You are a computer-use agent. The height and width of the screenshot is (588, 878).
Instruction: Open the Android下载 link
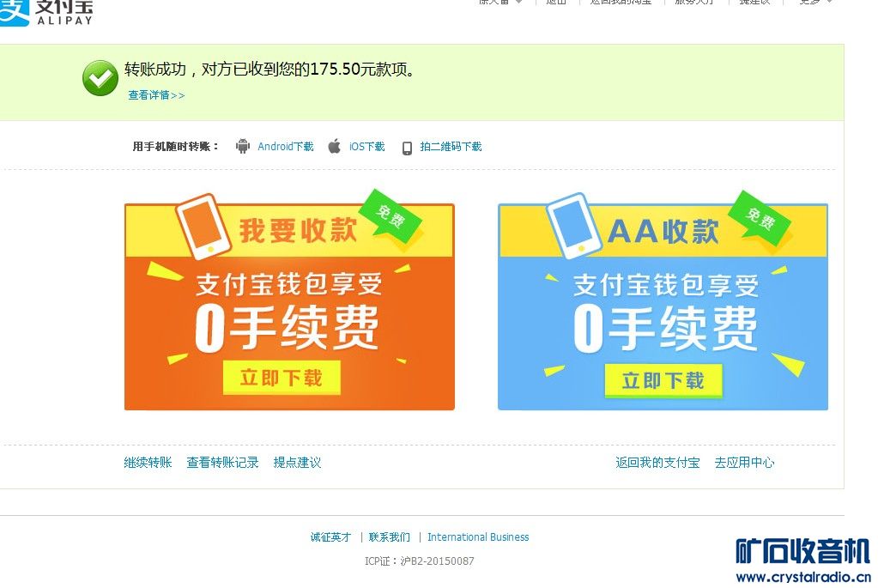click(x=286, y=146)
